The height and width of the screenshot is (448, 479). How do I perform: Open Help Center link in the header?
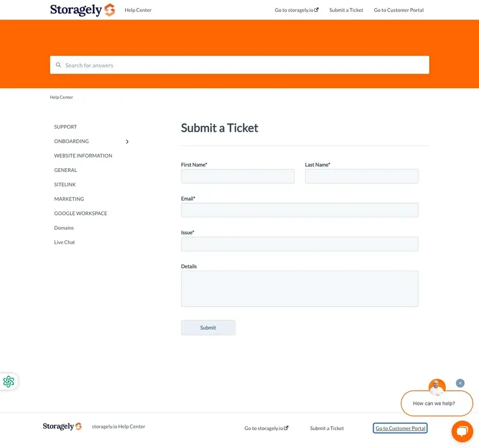[x=138, y=10]
